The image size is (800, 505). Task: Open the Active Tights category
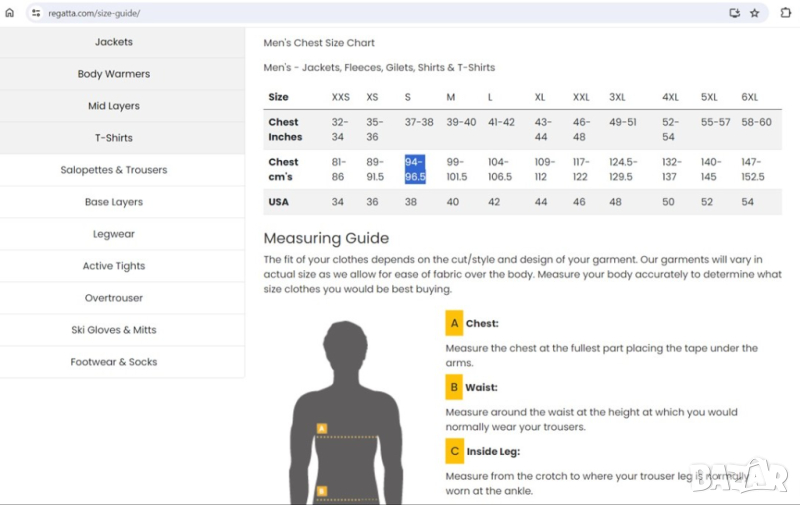(x=114, y=266)
